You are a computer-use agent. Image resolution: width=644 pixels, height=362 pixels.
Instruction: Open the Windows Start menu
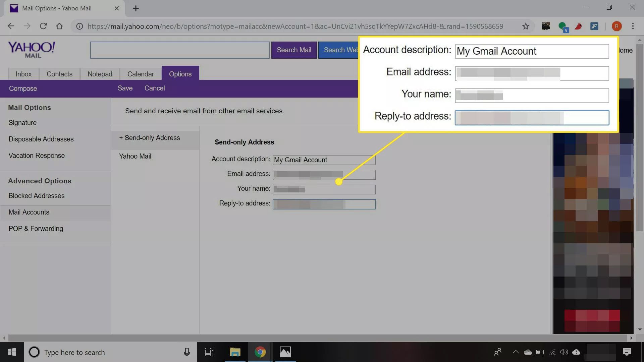[x=12, y=352]
